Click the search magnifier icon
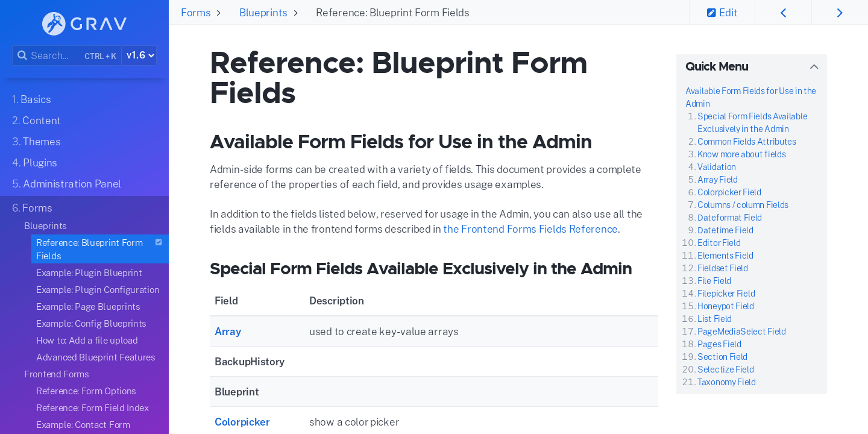Viewport: 868px width, 434px height. 22,55
